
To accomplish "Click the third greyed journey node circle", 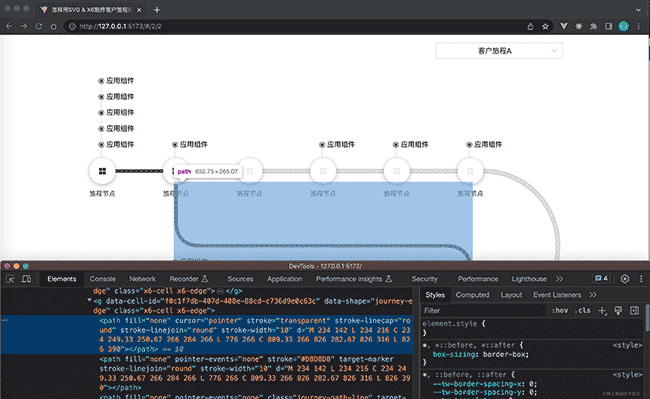I will point(250,171).
